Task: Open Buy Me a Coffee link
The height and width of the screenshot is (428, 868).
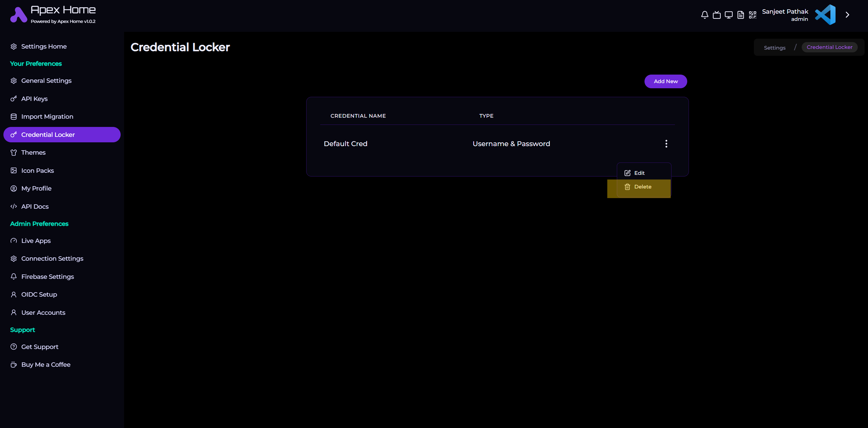Action: click(46, 365)
